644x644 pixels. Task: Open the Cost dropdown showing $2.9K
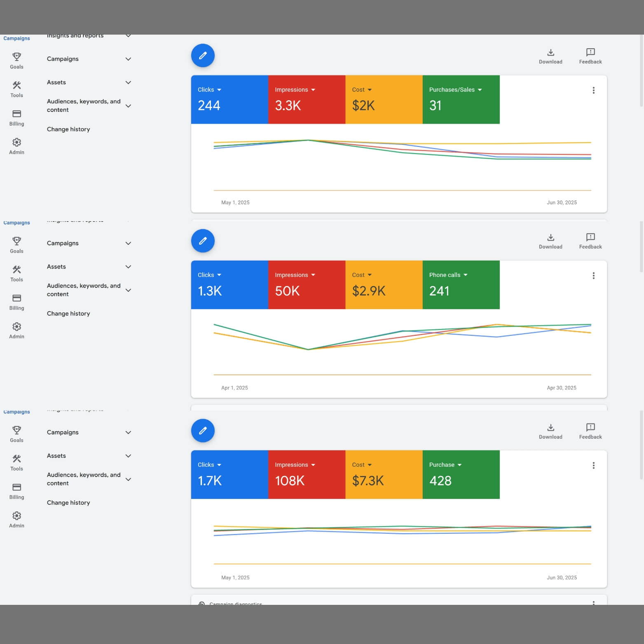tap(370, 275)
